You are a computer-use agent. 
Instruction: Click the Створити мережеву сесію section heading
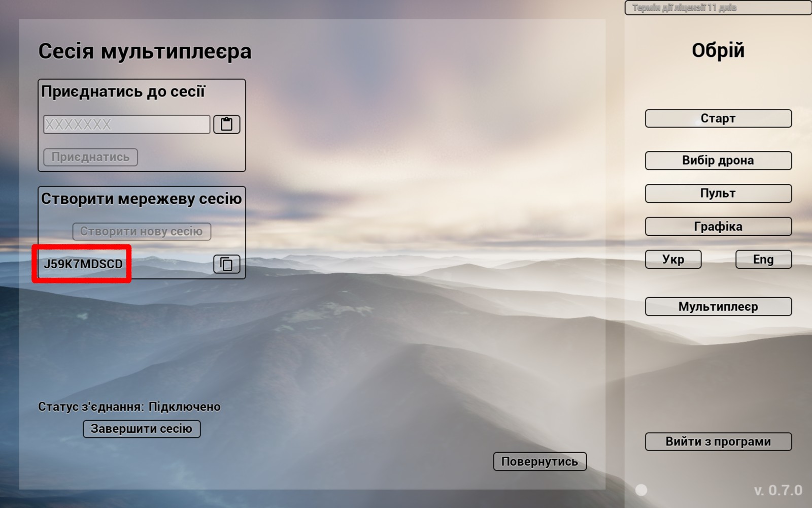(142, 199)
